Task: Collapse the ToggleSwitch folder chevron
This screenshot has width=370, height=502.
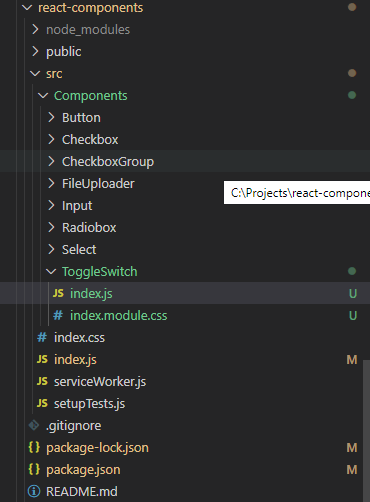Action: tap(51, 272)
